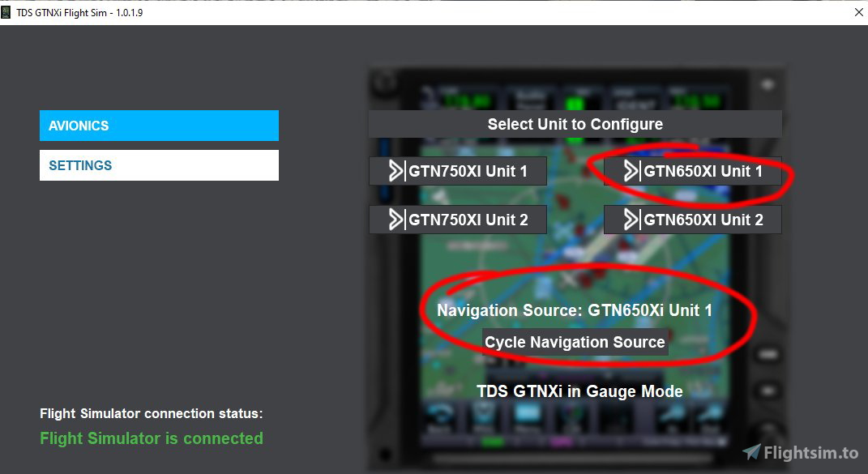Open GTN650XI Unit 2 for configuration
The image size is (868, 474).
693,219
